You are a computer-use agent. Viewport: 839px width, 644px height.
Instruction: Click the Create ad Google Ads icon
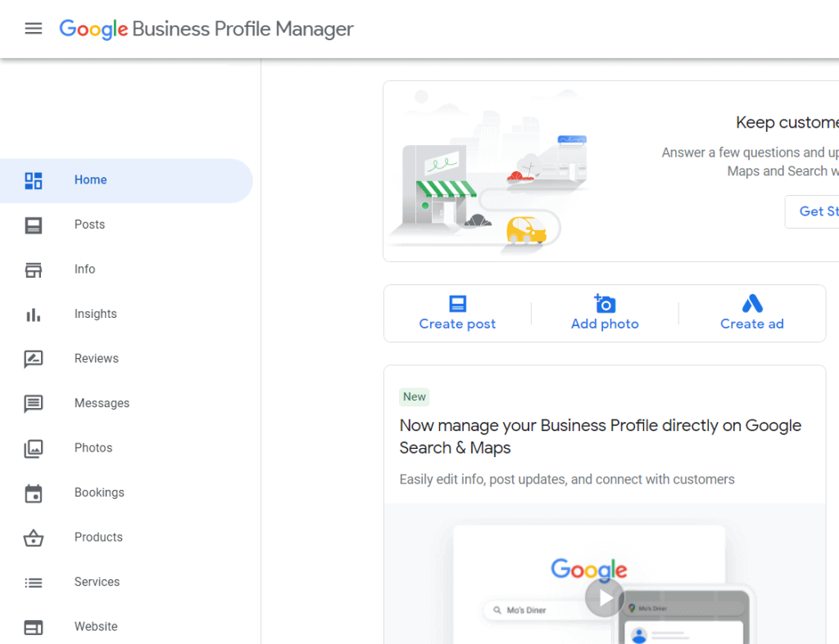752,303
